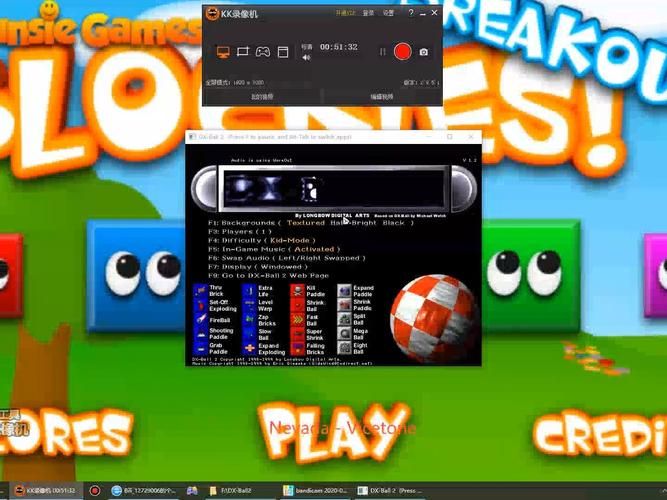
Task: Click the F6: Swap Audio option
Action: pos(287,258)
